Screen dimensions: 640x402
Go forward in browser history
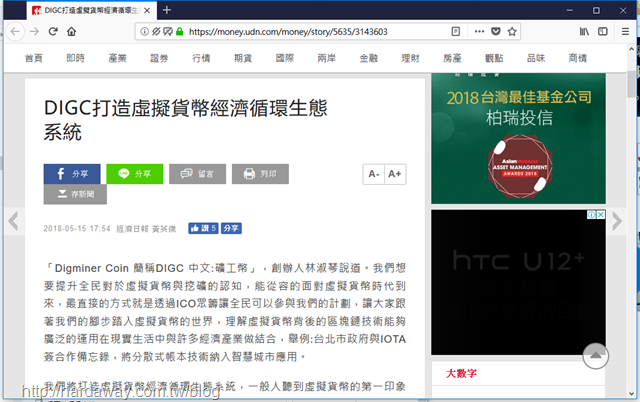tap(34, 31)
